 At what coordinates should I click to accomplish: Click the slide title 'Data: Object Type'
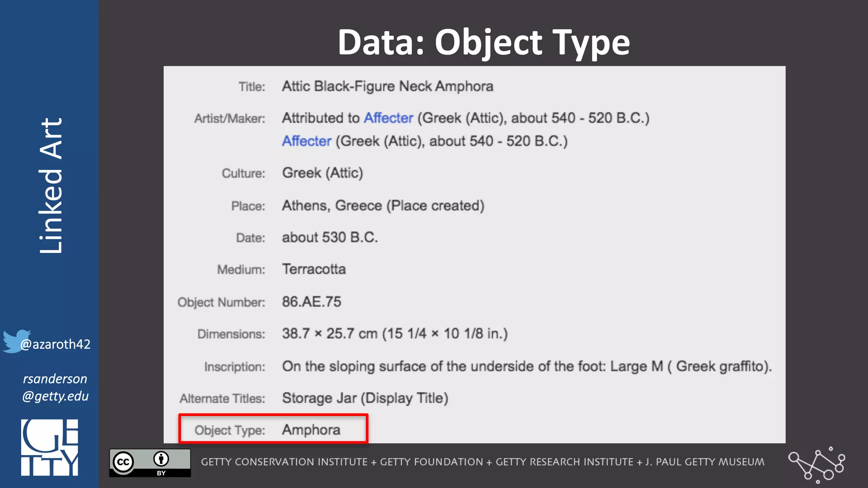click(x=484, y=43)
